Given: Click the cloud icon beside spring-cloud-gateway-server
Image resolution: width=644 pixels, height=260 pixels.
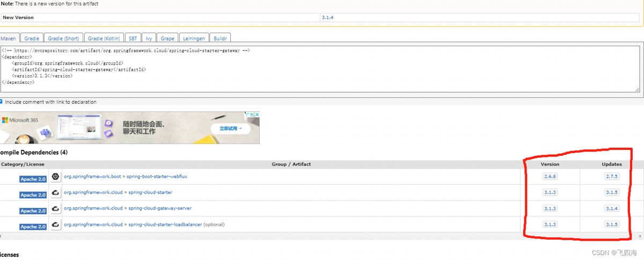Looking at the screenshot, I should 55,208.
